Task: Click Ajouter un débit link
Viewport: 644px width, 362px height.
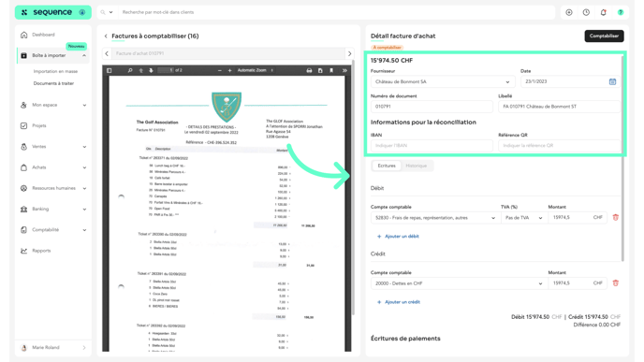Action: tap(398, 237)
